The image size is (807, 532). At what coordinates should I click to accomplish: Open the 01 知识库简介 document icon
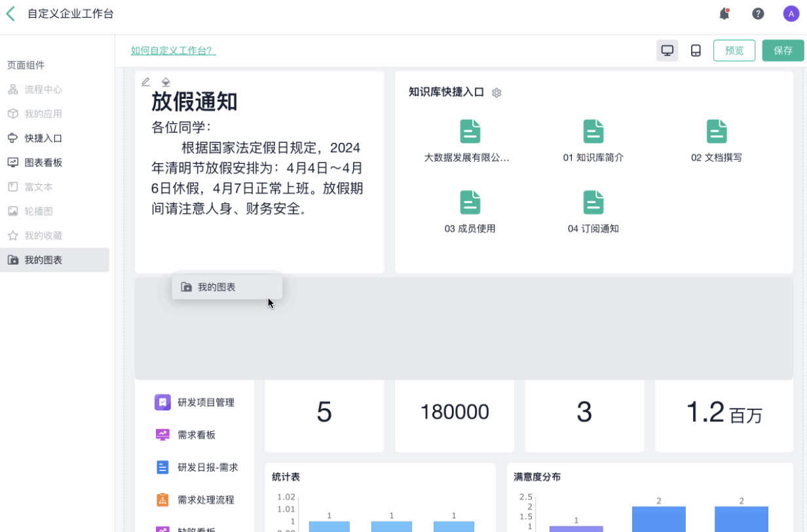click(593, 132)
